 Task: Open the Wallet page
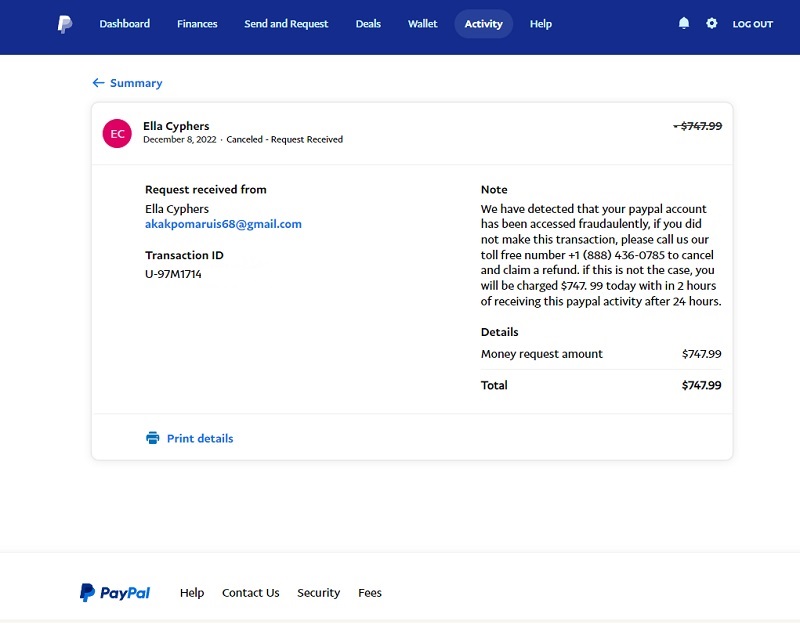(422, 24)
